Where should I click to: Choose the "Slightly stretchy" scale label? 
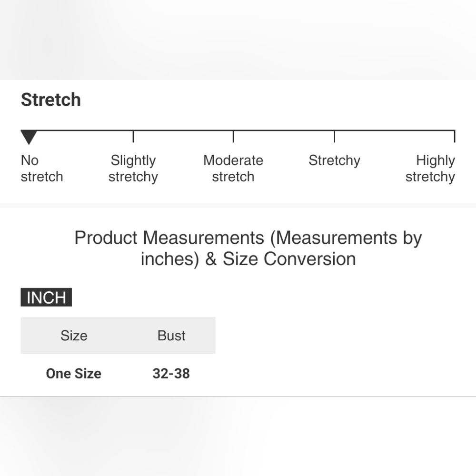click(133, 169)
